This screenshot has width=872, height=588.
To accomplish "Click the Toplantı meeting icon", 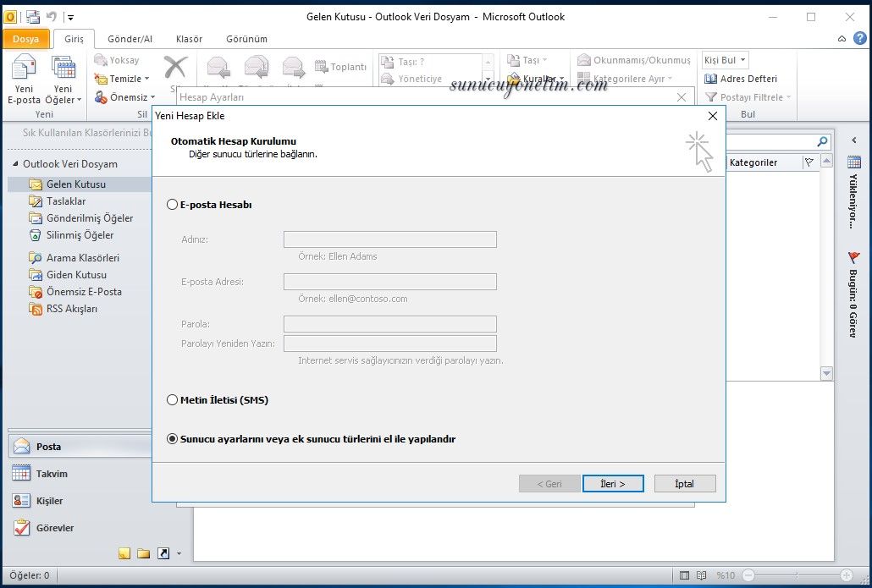I will pyautogui.click(x=321, y=67).
